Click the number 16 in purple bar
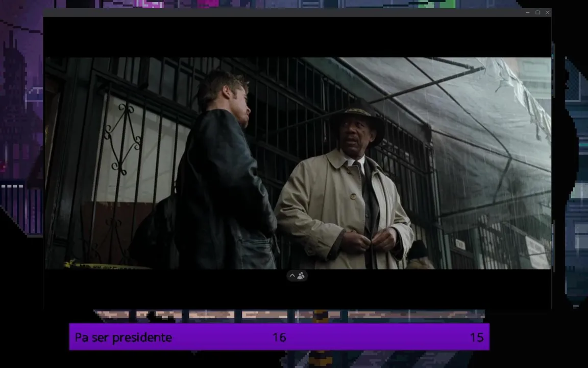Screen dimensions: 588x368 pos(279,337)
